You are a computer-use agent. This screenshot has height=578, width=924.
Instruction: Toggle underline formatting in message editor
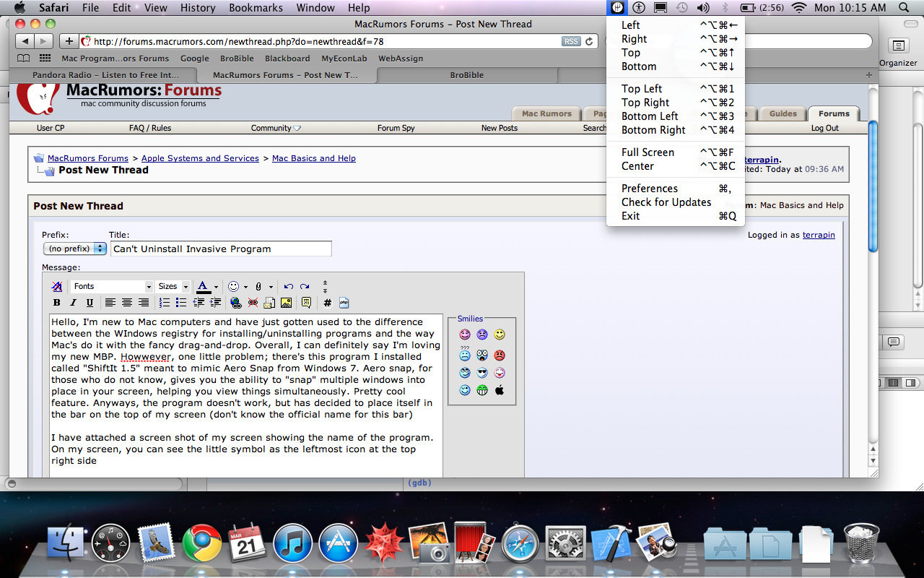[x=90, y=303]
